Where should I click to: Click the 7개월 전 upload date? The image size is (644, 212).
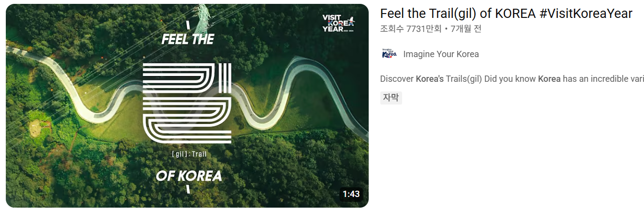coord(466,29)
